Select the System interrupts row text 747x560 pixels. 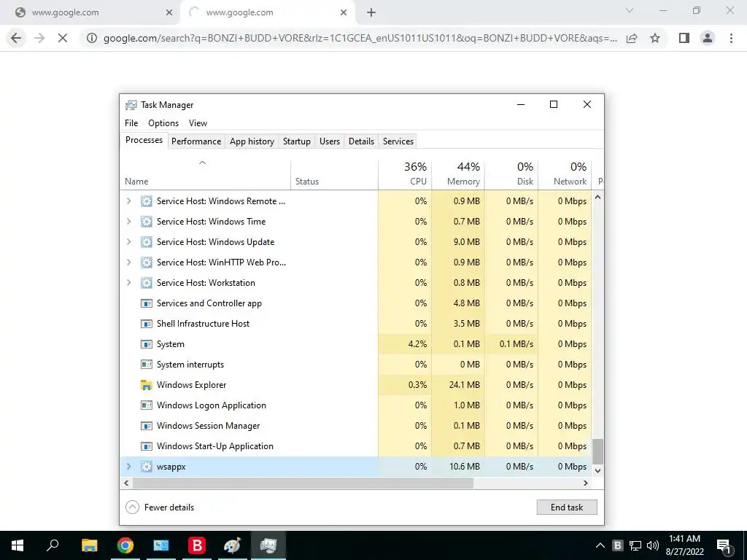point(190,365)
